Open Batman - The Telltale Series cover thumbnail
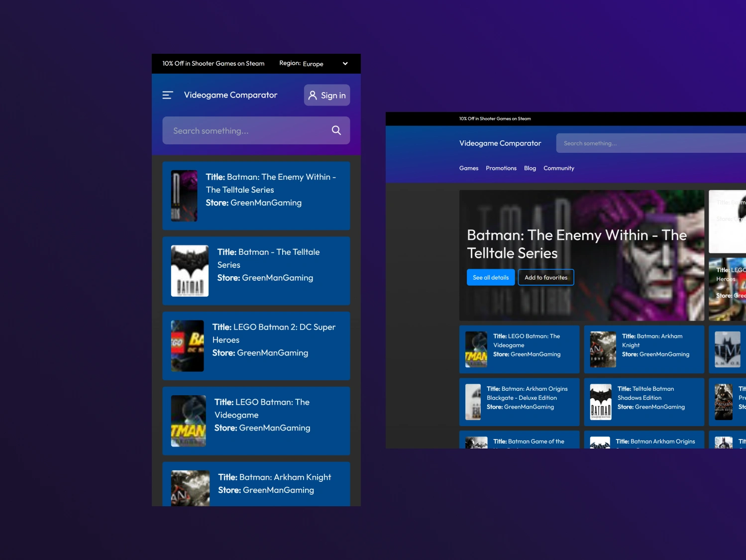Screen dimensions: 746x560 coord(190,271)
